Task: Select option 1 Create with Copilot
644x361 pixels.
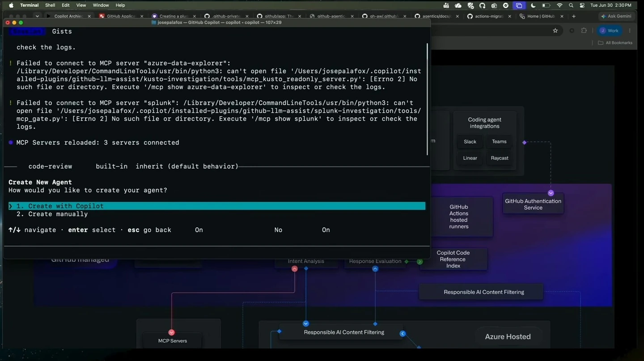Action: 217,206
